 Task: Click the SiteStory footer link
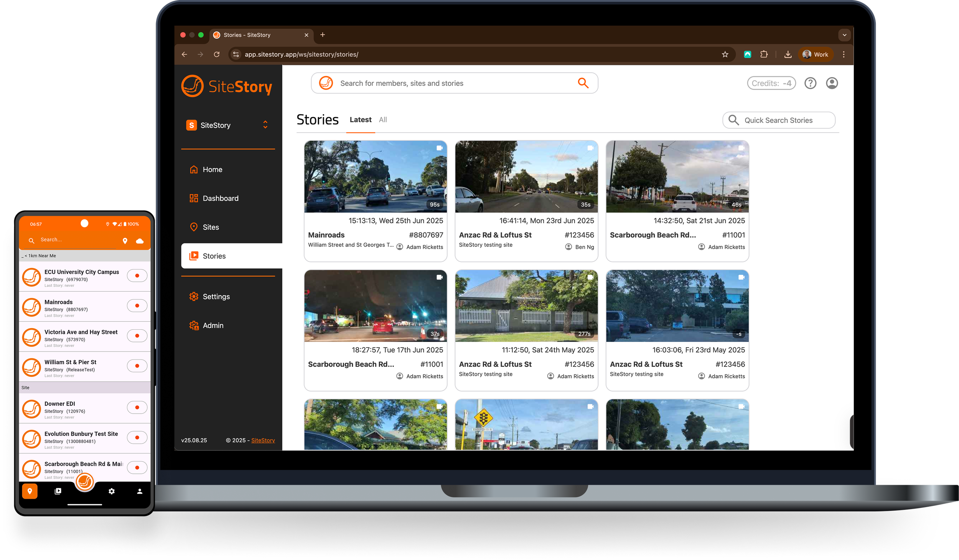263,440
